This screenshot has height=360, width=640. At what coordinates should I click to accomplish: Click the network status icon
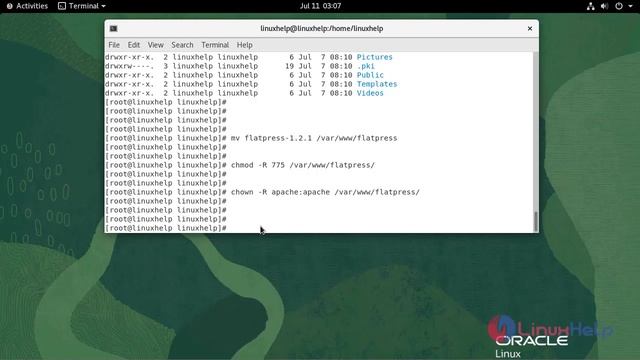(591, 6)
